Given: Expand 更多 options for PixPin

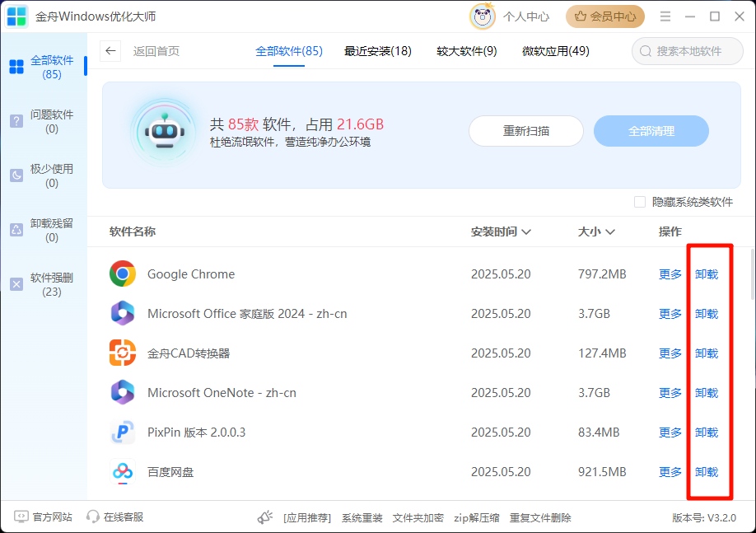Looking at the screenshot, I should pos(670,432).
